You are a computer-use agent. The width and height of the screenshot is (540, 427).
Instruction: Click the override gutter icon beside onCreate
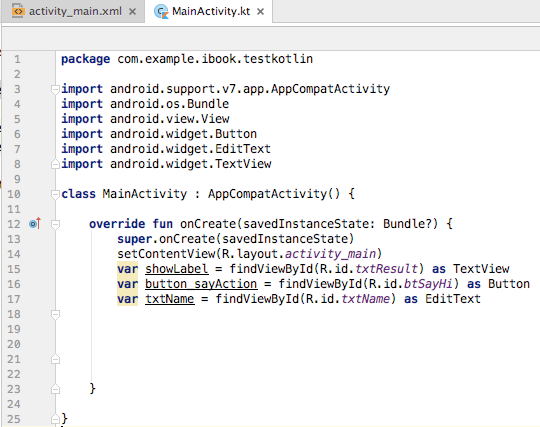[x=35, y=224]
